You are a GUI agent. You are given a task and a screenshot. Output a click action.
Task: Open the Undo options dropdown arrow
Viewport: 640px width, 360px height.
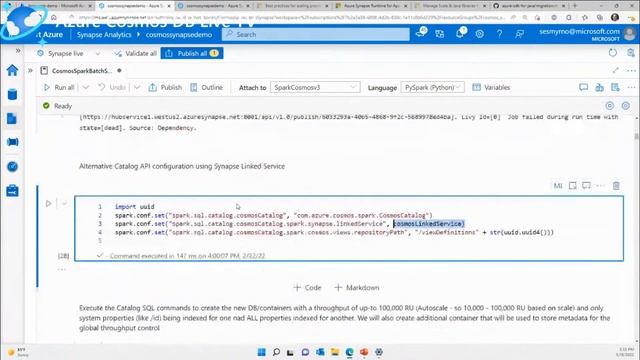click(x=137, y=87)
